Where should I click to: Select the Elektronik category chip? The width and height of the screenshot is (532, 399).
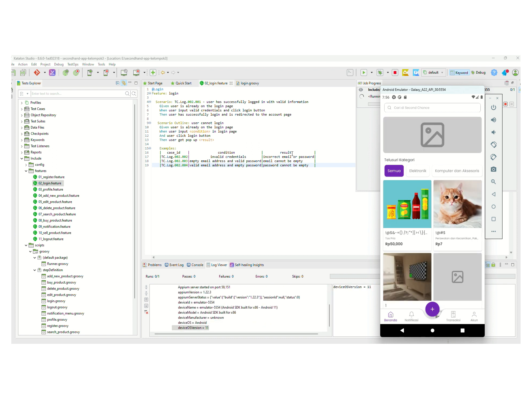click(418, 171)
